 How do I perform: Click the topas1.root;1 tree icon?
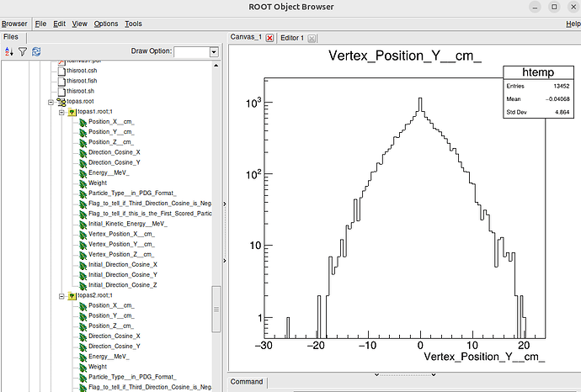[72, 111]
